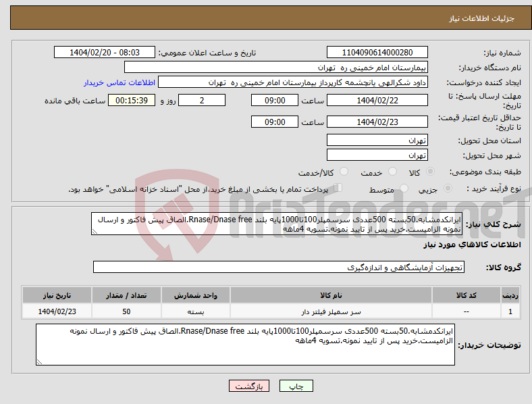532x404 pixels.
Task: Click the ردیف column header
Action: click(x=510, y=295)
